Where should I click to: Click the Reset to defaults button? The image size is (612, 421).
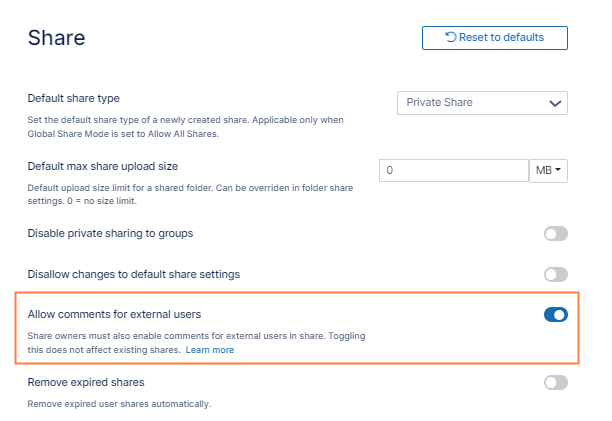click(495, 38)
